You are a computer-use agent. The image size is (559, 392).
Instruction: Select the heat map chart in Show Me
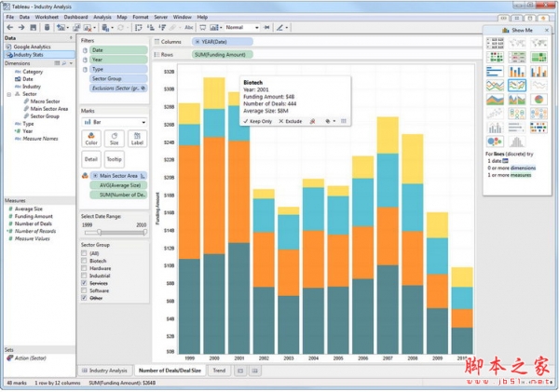pyautogui.click(x=495, y=57)
